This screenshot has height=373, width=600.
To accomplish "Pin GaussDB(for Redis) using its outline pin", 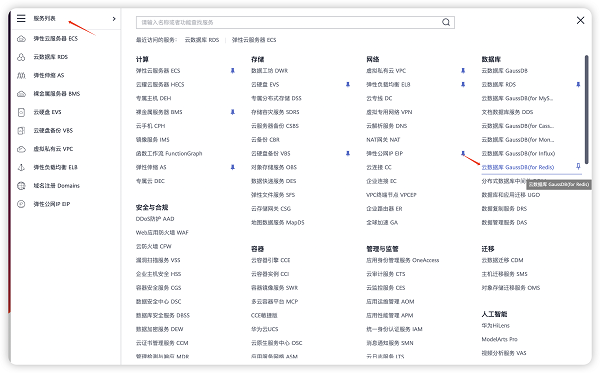I will click(x=578, y=166).
